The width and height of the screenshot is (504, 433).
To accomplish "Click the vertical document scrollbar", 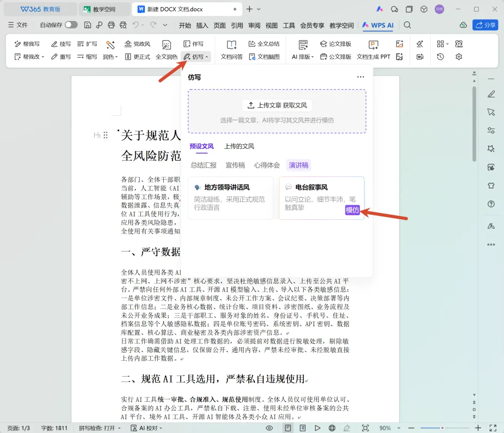I will [x=474, y=124].
